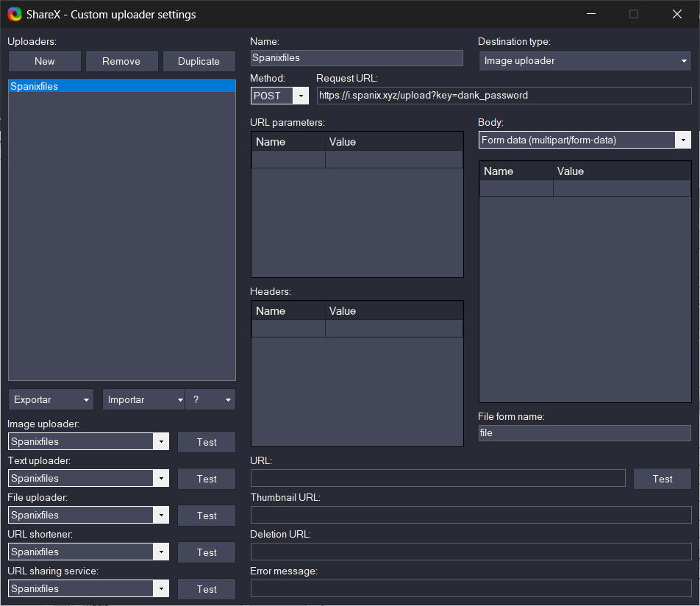Screen dimensions: 700x606
Task: Test the URL sharing service
Action: point(207,589)
